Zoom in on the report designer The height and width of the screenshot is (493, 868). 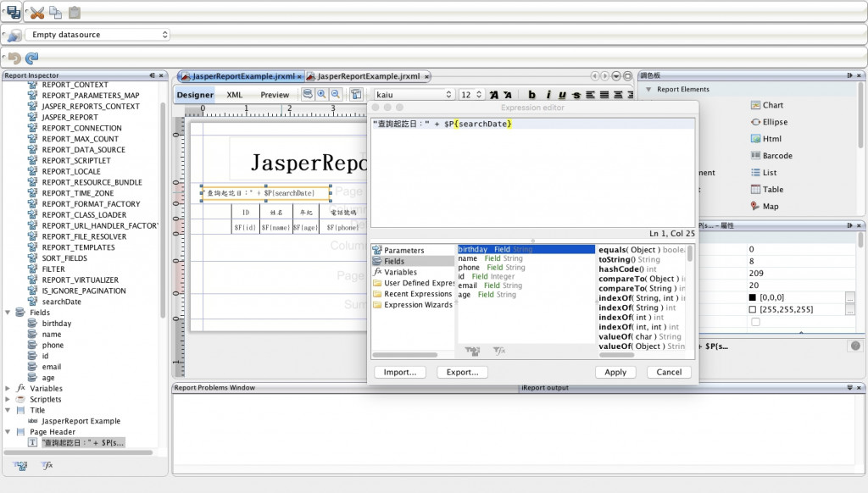(x=321, y=94)
